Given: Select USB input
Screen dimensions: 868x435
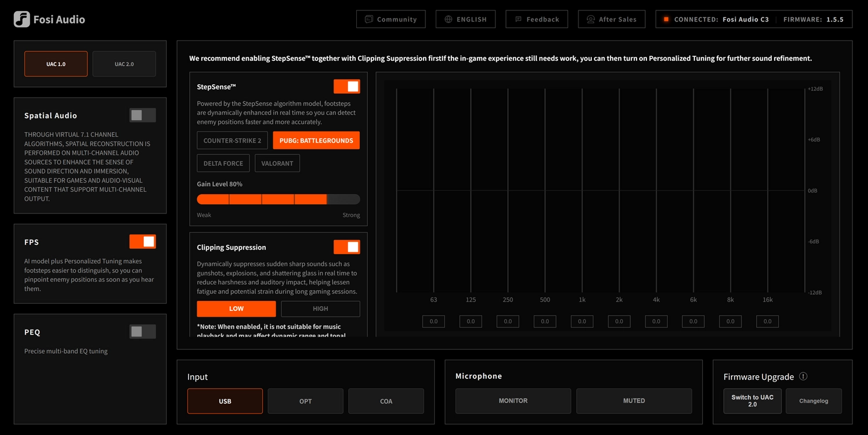Looking at the screenshot, I should [x=225, y=401].
